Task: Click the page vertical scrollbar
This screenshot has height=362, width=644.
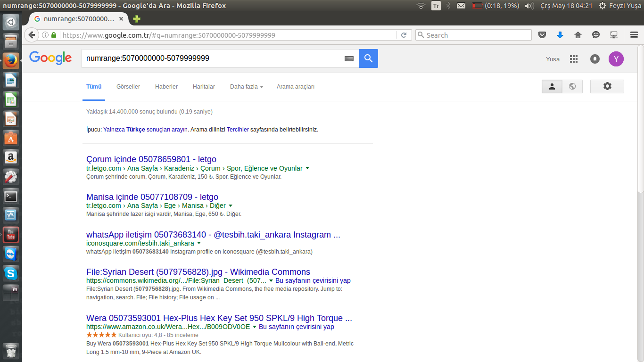Action: point(640,118)
